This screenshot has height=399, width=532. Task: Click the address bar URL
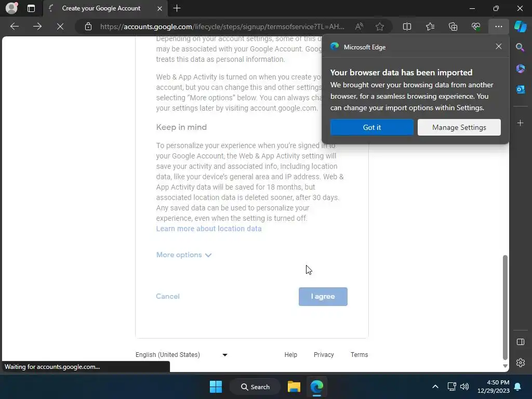coord(222,26)
